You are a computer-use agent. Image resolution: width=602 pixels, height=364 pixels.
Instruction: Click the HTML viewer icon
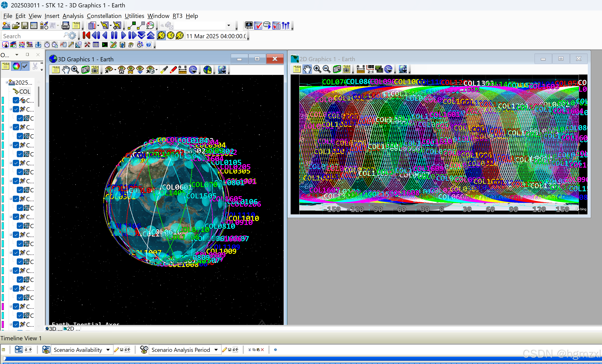(x=65, y=25)
